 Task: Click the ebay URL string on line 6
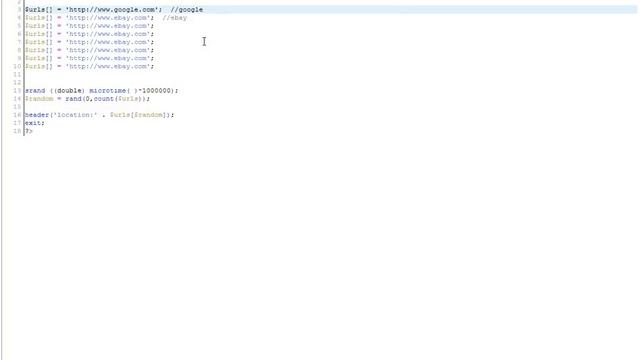108,34
